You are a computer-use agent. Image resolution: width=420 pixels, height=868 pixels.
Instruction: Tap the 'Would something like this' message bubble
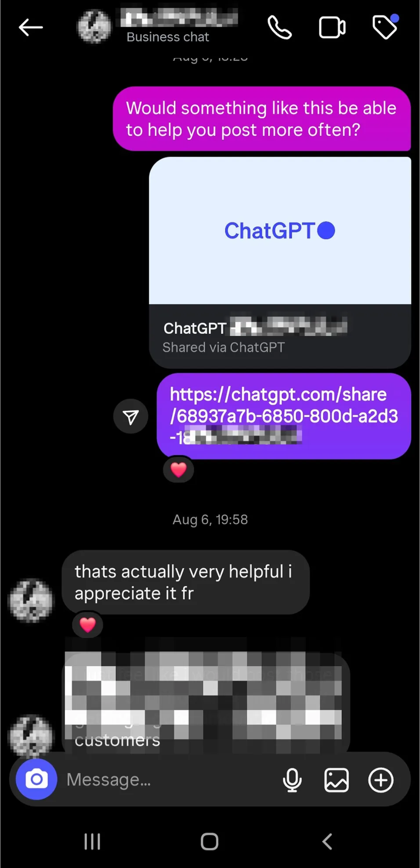click(262, 119)
